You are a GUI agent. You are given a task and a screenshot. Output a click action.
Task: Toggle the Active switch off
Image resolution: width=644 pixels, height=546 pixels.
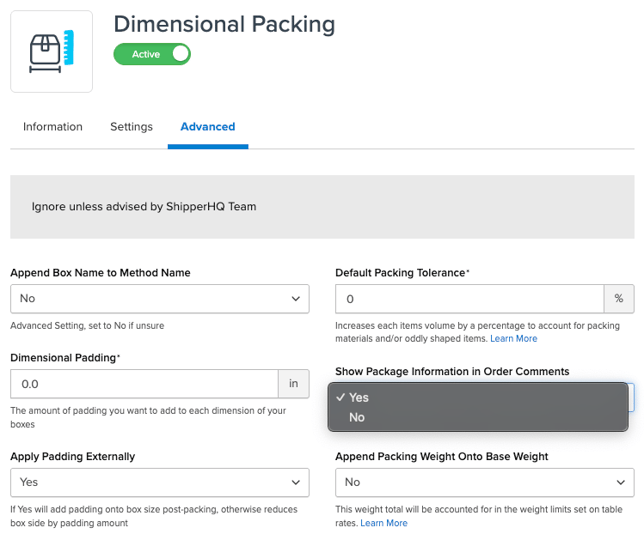(x=152, y=54)
